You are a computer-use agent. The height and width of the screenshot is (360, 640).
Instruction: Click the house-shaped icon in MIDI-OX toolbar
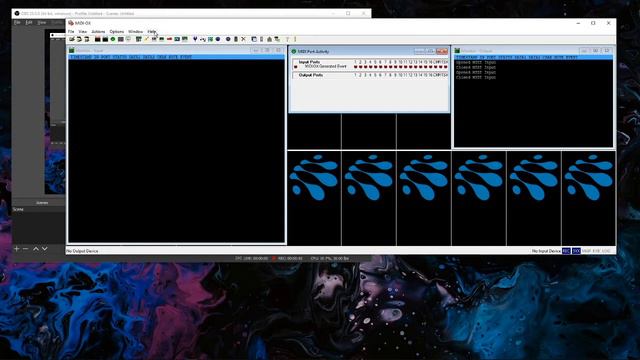(269, 39)
